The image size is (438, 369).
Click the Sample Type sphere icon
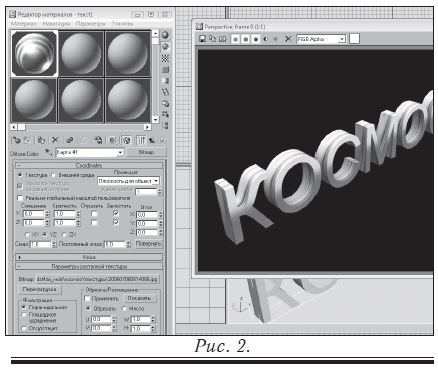tap(165, 35)
